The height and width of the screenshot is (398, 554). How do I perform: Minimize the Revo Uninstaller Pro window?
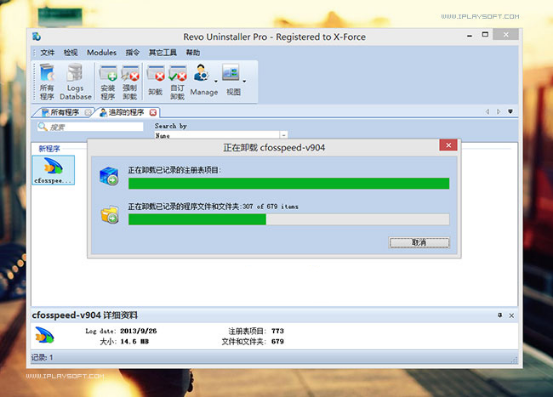click(x=470, y=35)
